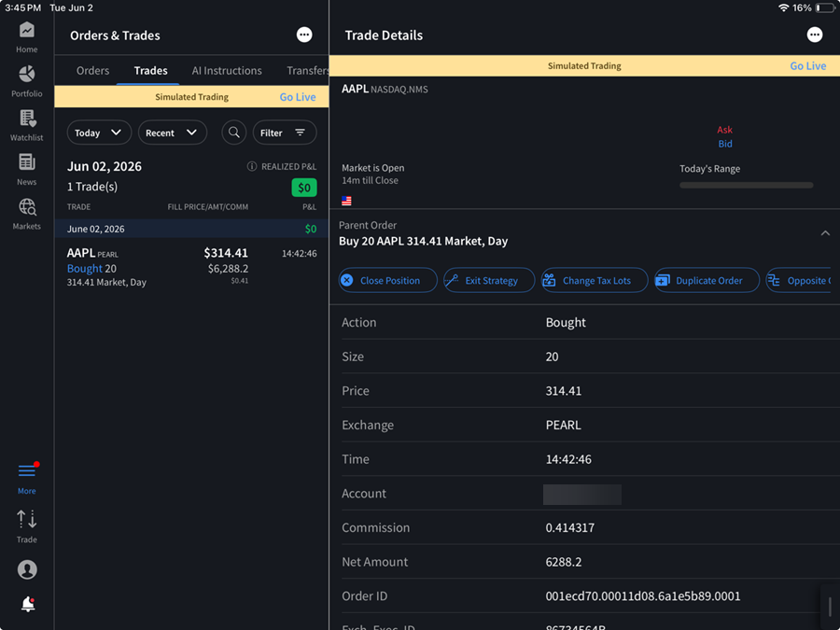Click the $314.41 fill price in list

point(226,253)
